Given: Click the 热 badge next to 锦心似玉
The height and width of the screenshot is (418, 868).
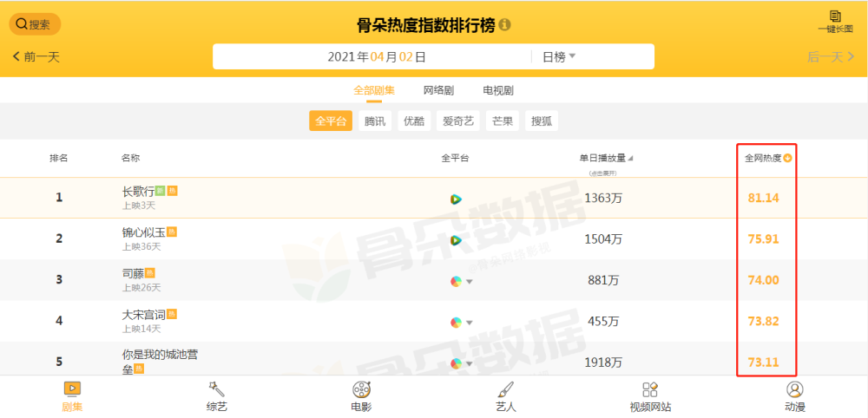Looking at the screenshot, I should click(172, 232).
